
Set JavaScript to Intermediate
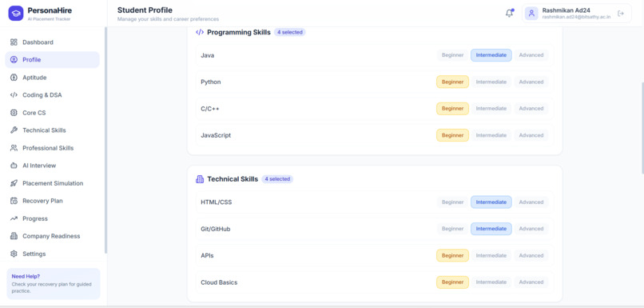(x=491, y=135)
